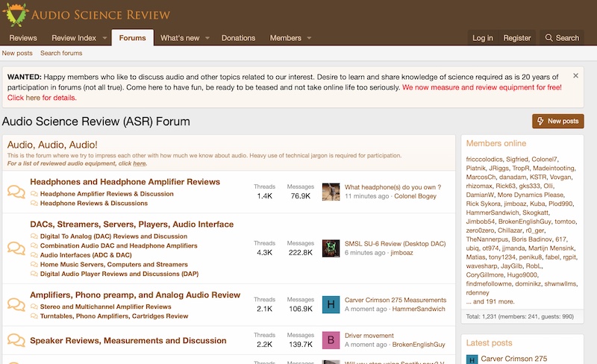View online member Sigfried's profile
This screenshot has width=597, height=364.
pyautogui.click(x=516, y=159)
